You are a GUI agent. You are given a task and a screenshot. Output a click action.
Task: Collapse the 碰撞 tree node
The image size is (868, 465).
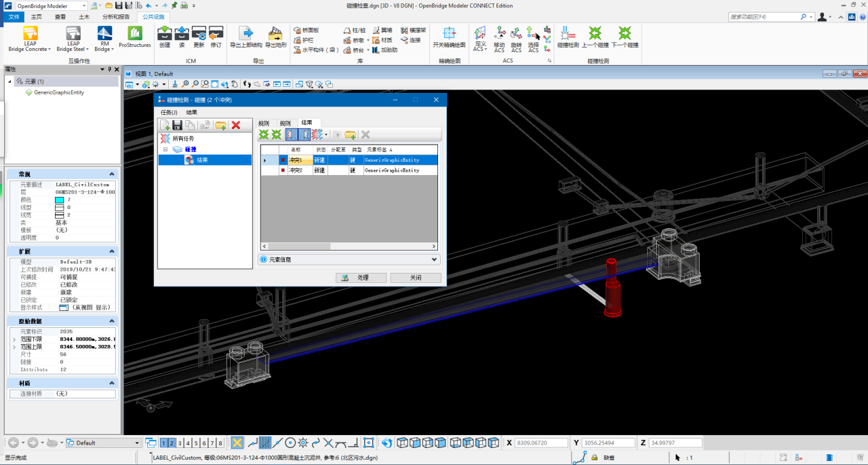tap(165, 149)
